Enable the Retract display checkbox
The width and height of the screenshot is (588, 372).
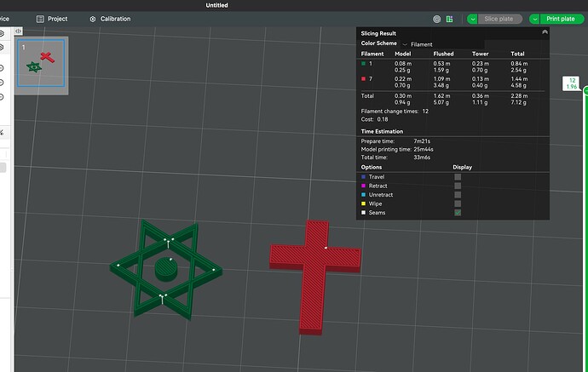tap(458, 186)
